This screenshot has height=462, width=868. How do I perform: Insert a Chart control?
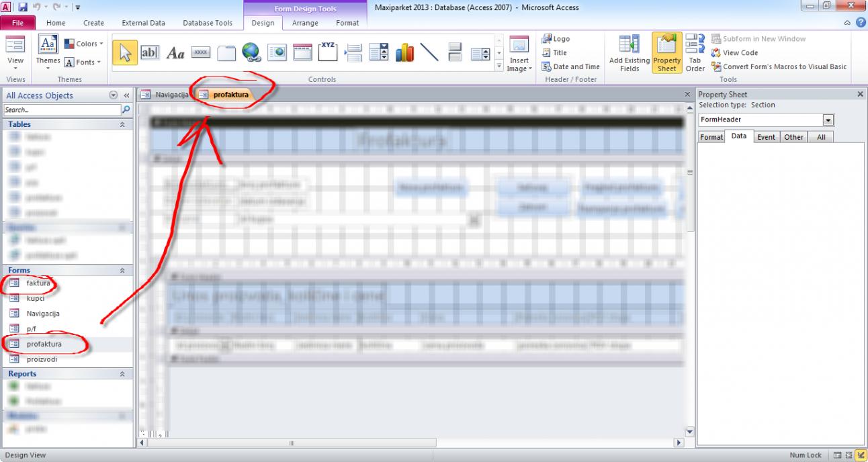(x=405, y=52)
